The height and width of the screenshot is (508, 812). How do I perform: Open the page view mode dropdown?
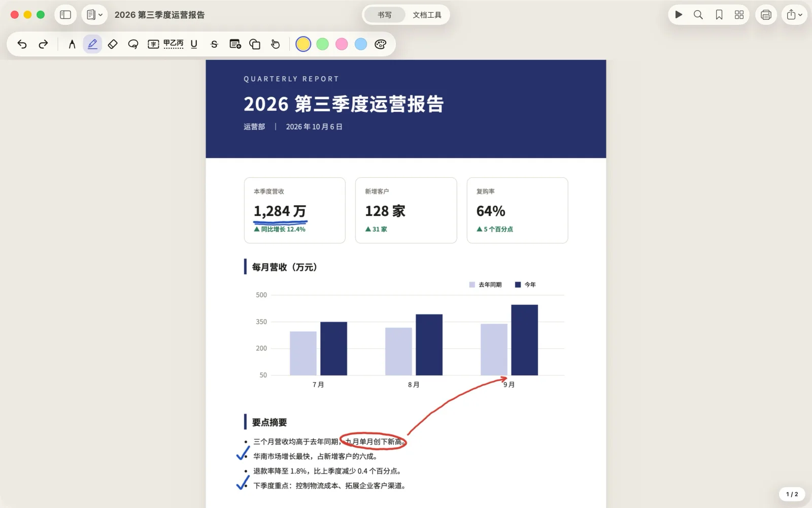pos(94,15)
